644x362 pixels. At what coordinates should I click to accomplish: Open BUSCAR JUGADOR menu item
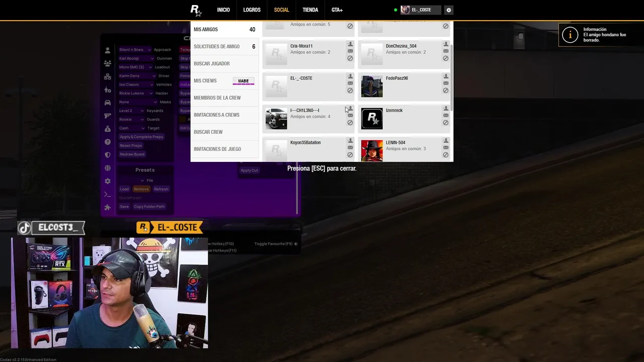pyautogui.click(x=224, y=64)
